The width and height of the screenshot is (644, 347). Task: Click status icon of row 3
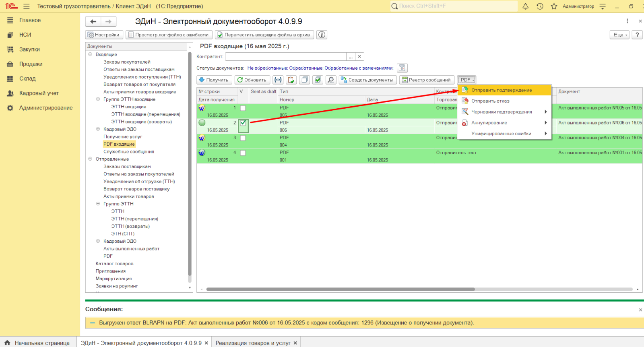click(202, 138)
